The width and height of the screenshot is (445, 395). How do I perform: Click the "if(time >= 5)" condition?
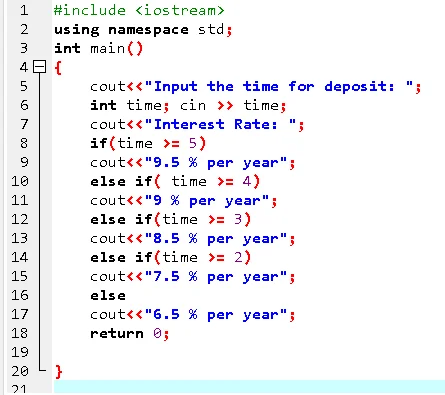(x=148, y=144)
